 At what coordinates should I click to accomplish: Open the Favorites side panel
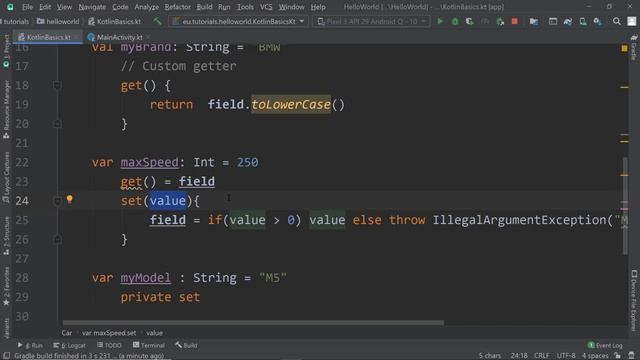[6, 287]
